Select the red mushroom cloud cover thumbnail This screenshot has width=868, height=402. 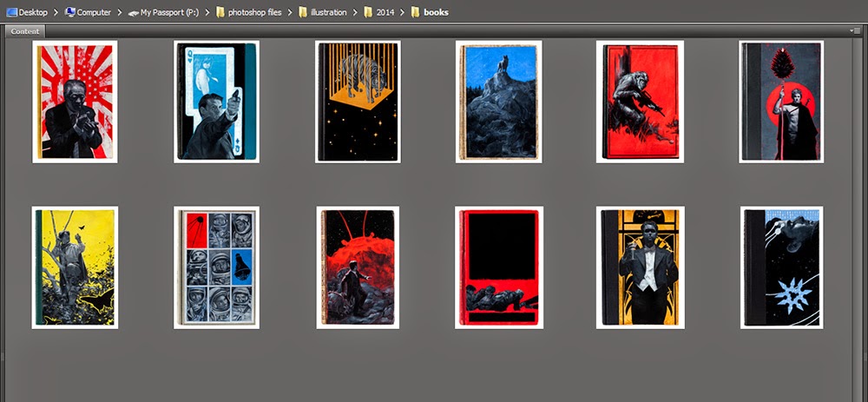click(x=358, y=268)
